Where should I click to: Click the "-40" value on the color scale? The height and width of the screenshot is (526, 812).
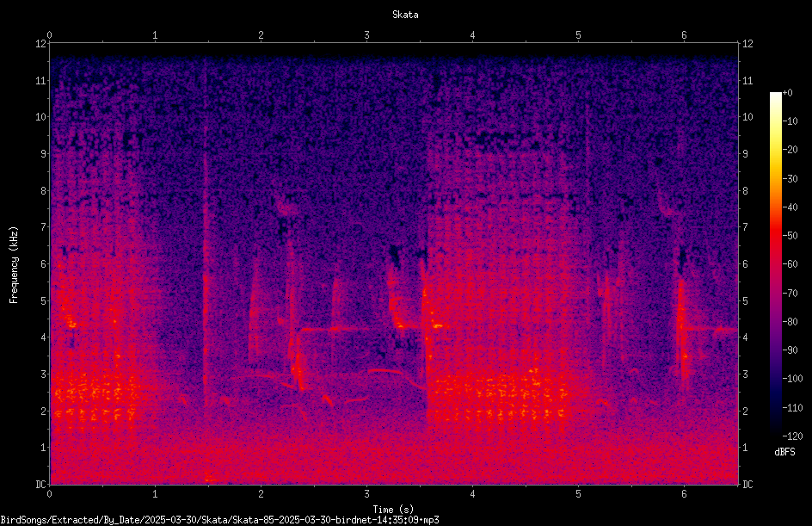point(790,207)
